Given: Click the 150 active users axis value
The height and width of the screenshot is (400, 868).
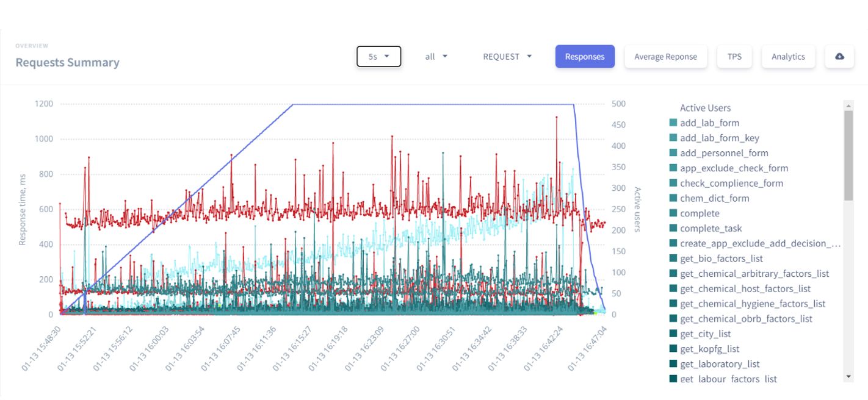Looking at the screenshot, I should pos(619,251).
